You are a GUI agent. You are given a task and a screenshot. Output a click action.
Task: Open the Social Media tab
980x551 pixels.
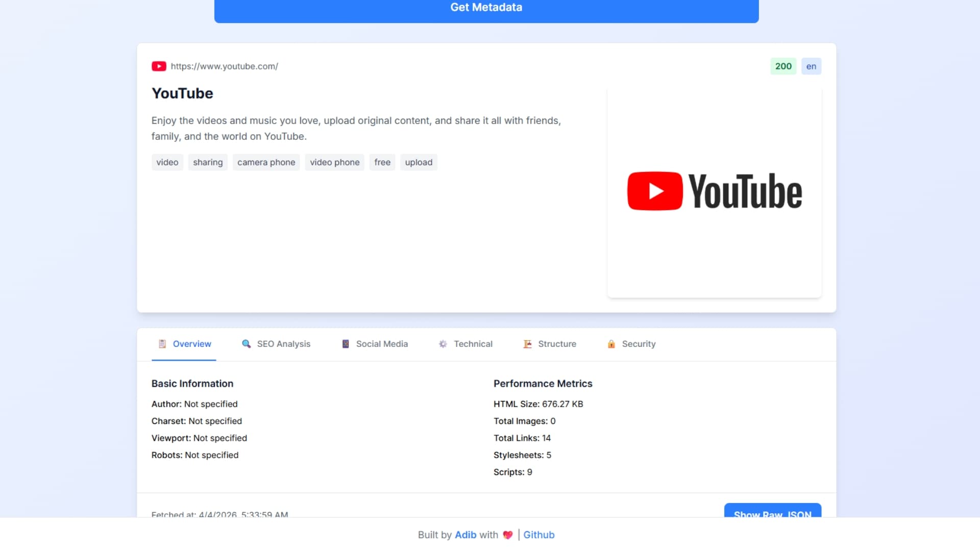click(x=375, y=344)
